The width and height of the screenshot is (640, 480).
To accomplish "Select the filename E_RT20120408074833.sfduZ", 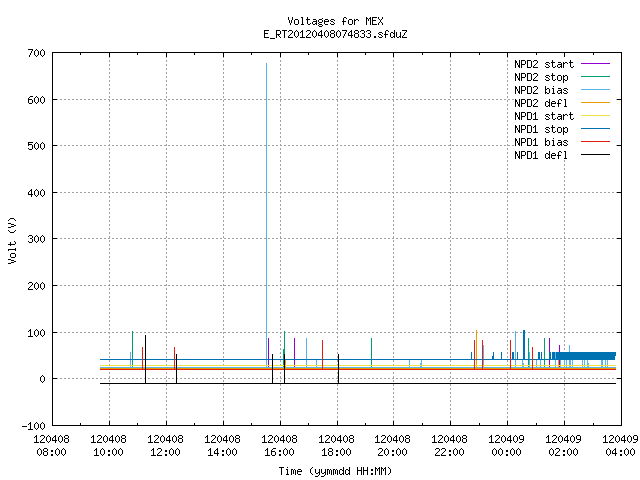I will pyautogui.click(x=335, y=34).
